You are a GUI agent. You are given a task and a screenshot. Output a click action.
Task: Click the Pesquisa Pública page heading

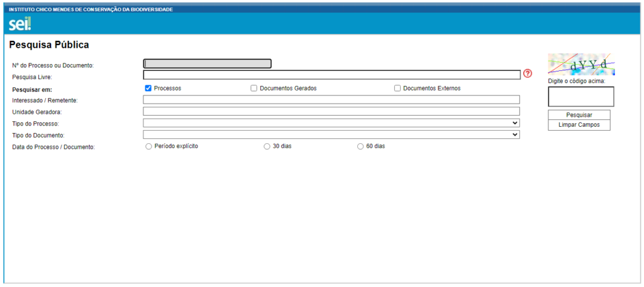[x=49, y=45]
